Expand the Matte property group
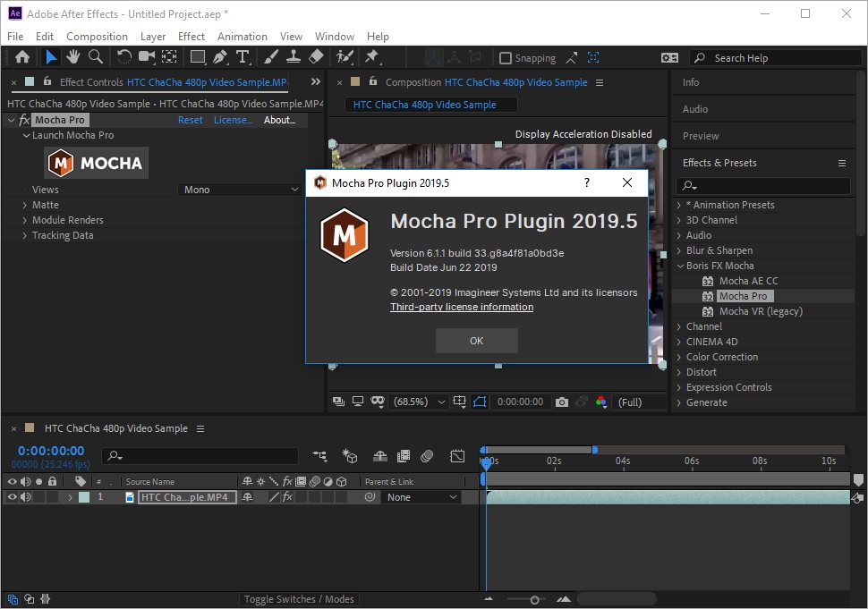The width and height of the screenshot is (868, 609). tap(24, 205)
